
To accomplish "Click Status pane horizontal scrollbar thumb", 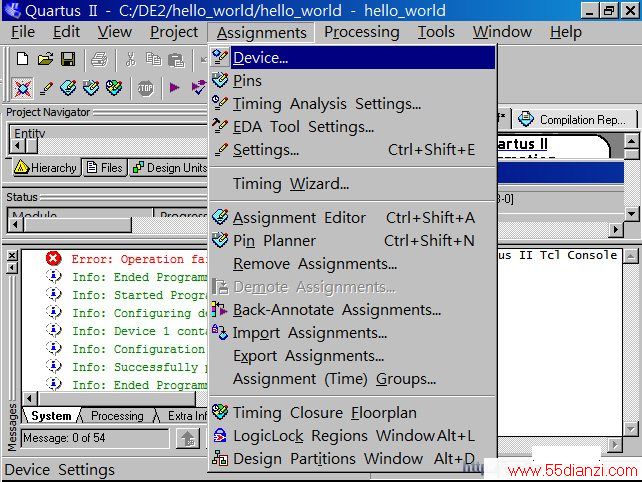I will click(x=78, y=224).
